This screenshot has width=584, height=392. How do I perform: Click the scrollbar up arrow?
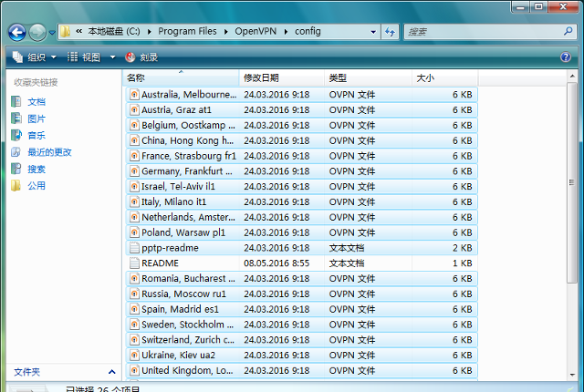tap(572, 77)
